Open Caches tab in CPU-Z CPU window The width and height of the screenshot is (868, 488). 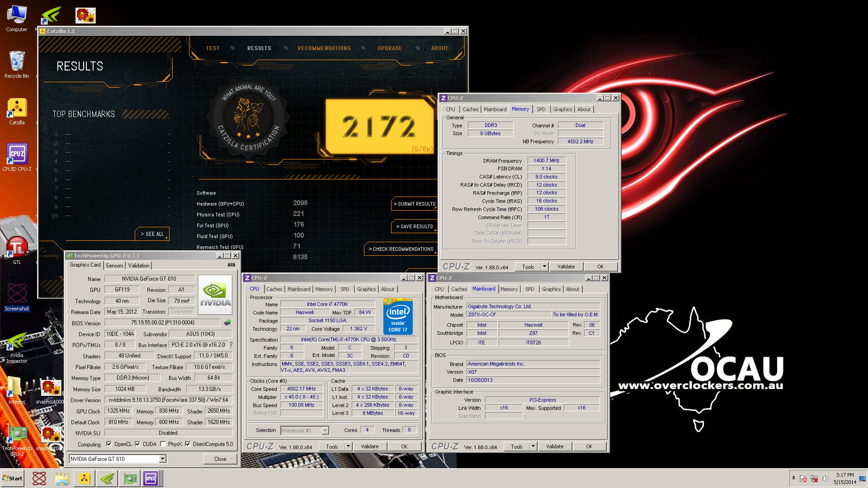click(274, 289)
